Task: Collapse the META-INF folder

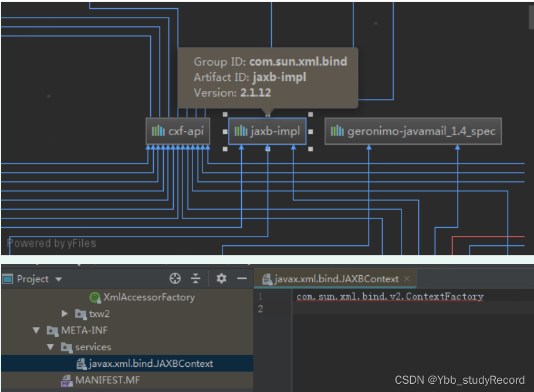Action: (x=36, y=330)
